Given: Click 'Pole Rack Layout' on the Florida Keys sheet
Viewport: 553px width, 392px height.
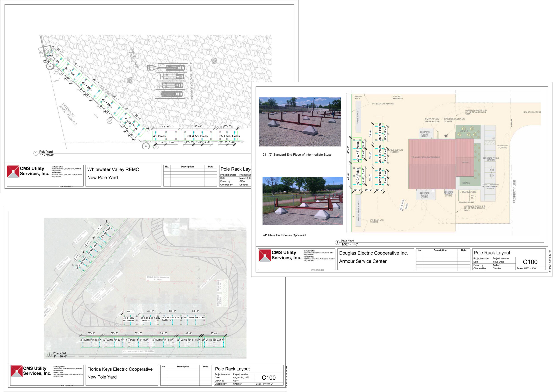Looking at the screenshot, I should pyautogui.click(x=232, y=369).
